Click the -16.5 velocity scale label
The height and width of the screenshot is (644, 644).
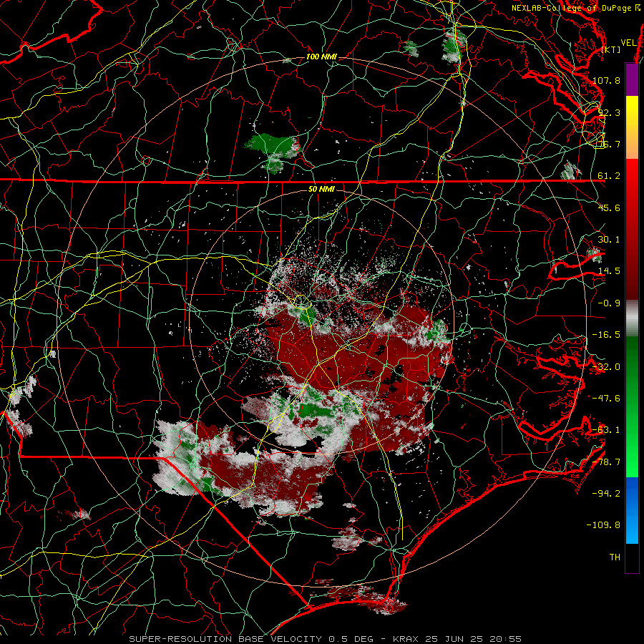point(606,335)
